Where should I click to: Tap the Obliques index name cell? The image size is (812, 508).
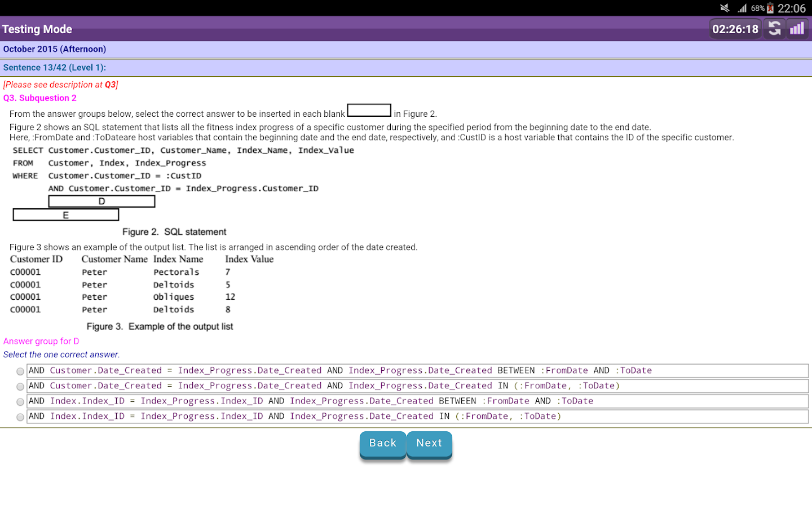(x=174, y=297)
